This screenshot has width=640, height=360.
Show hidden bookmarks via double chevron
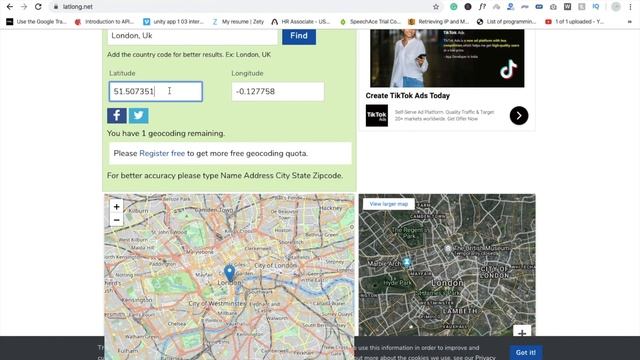pyautogui.click(x=630, y=22)
